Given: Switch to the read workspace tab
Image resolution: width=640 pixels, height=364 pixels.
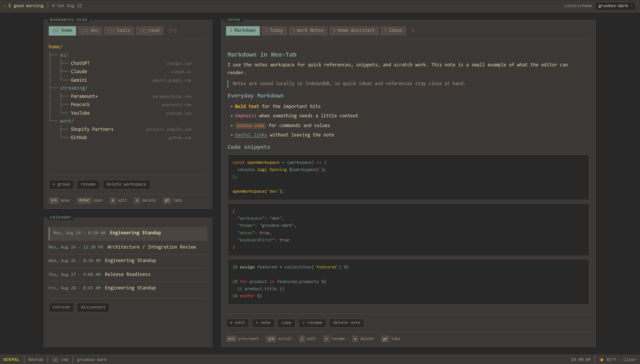Looking at the screenshot, I should [150, 31].
